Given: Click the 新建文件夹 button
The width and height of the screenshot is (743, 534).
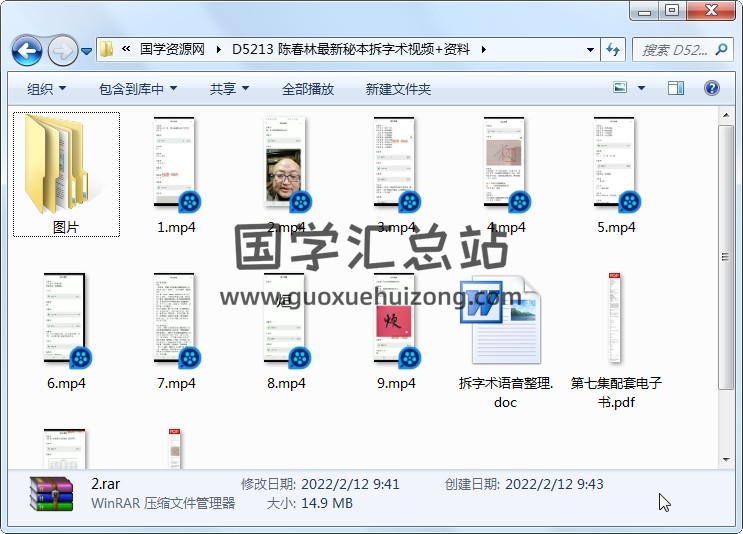Looking at the screenshot, I should [398, 89].
